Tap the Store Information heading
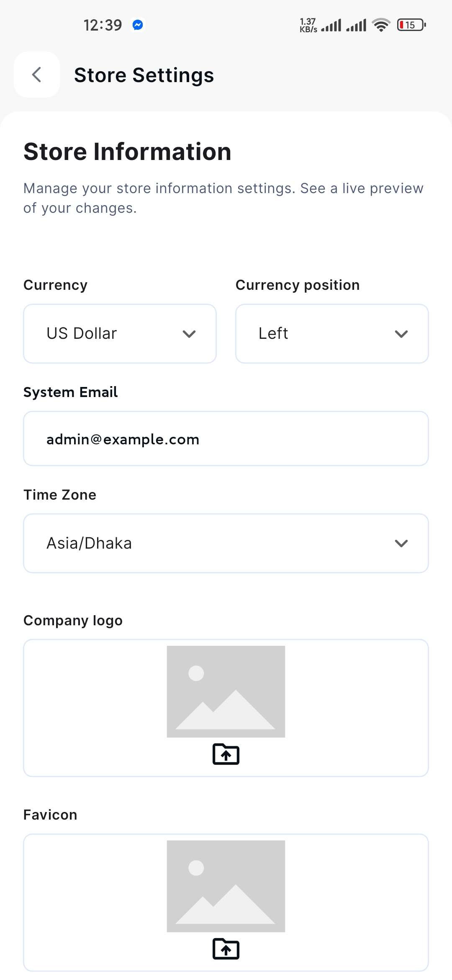This screenshot has height=980, width=452. pos(127,152)
